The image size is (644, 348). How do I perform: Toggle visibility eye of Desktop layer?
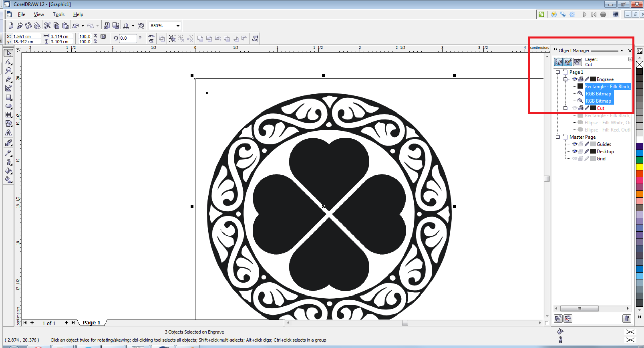(575, 151)
